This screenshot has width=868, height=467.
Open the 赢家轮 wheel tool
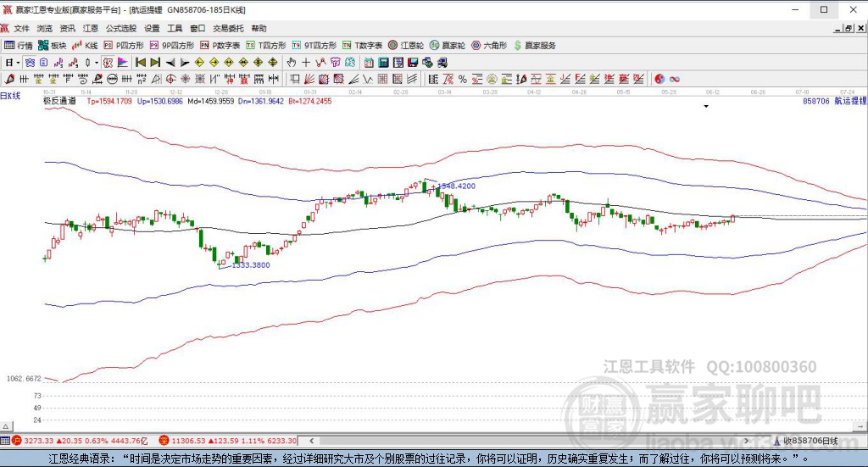tap(448, 46)
